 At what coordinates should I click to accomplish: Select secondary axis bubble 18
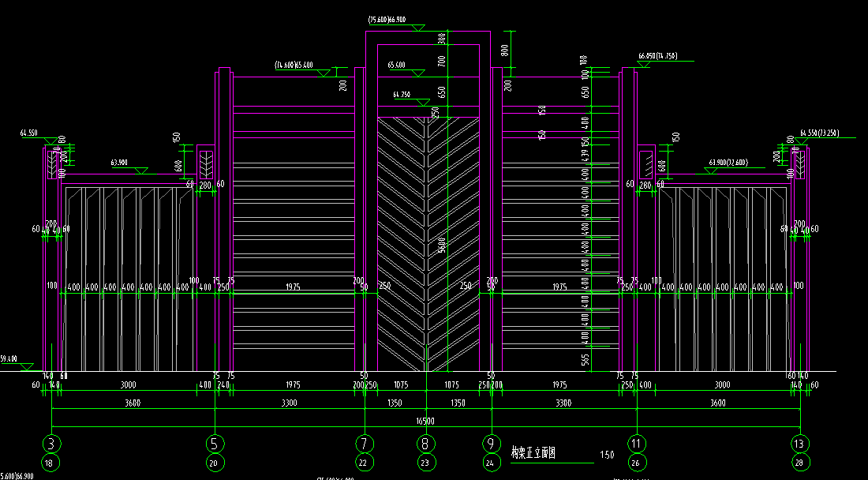pos(51,463)
